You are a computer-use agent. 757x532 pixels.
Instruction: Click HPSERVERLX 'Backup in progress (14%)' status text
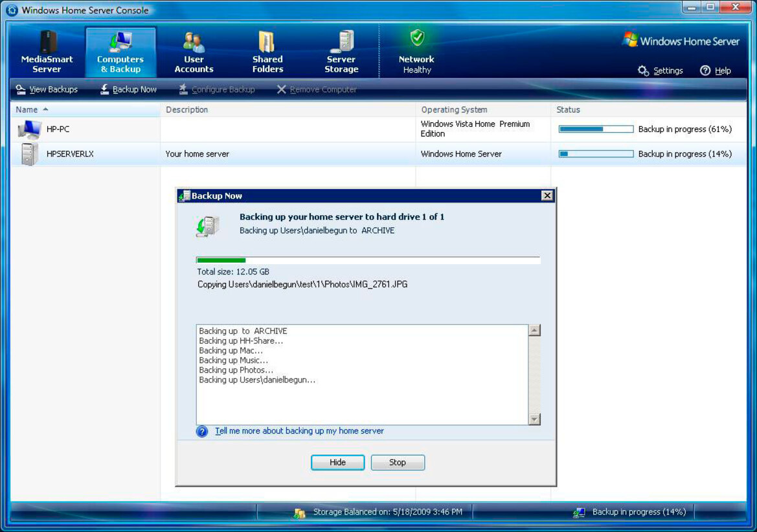point(685,154)
